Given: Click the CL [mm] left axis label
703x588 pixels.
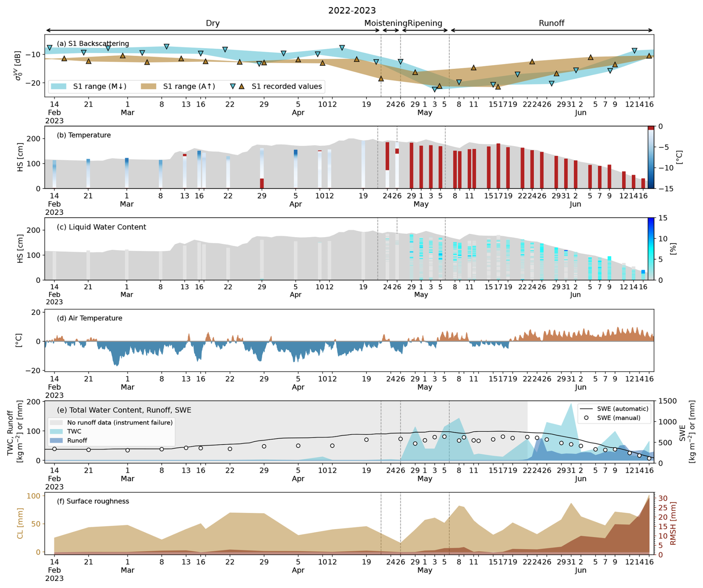Looking at the screenshot, I should click(20, 523).
